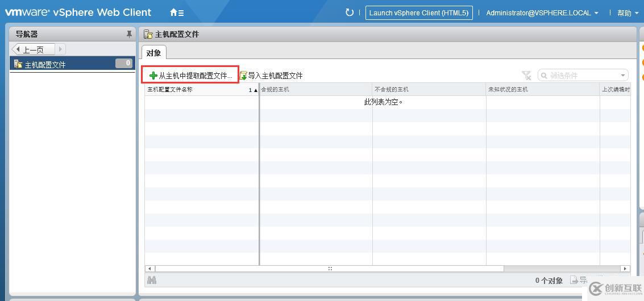Viewport: 644px width, 301px height.
Task: Click the horizontal scrollbar right arrow
Action: pyautogui.click(x=626, y=269)
